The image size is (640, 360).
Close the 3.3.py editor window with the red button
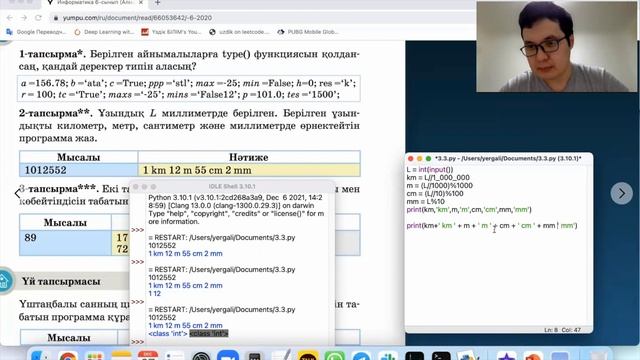coord(411,158)
